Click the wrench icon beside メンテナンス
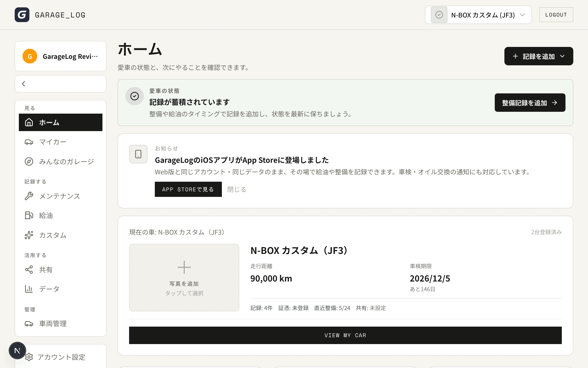The image size is (588, 368). [x=29, y=196]
